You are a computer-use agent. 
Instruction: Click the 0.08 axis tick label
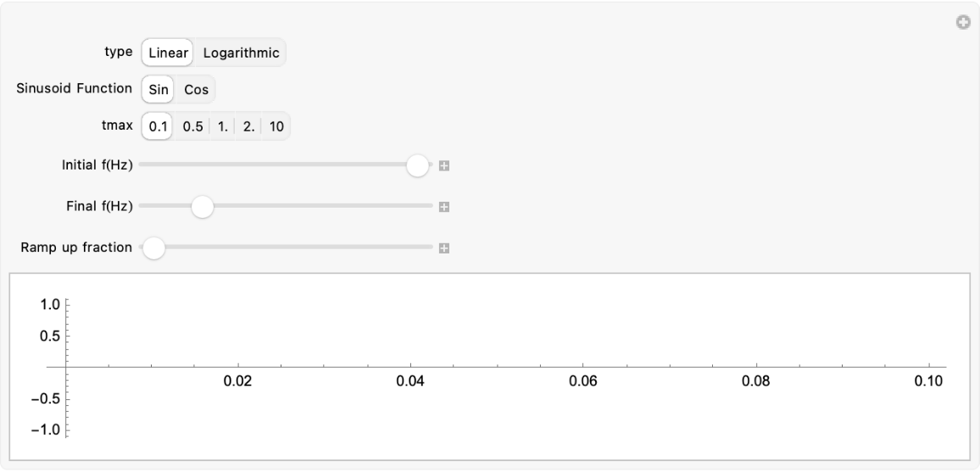[x=755, y=382]
